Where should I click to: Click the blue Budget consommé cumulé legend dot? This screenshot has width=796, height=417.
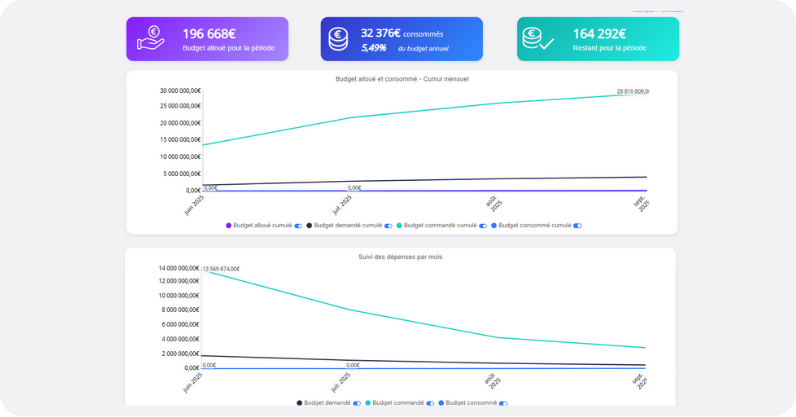494,226
